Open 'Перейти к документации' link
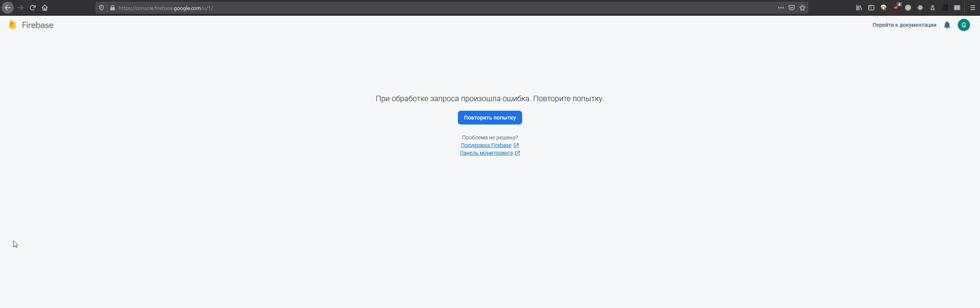This screenshot has height=308, width=980. 904,25
